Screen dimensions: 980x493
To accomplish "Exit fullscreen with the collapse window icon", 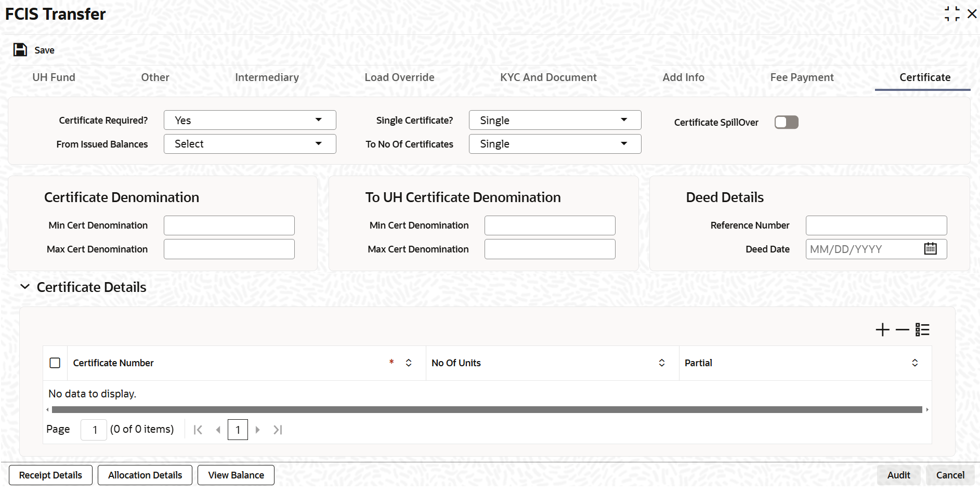I will coord(952,14).
